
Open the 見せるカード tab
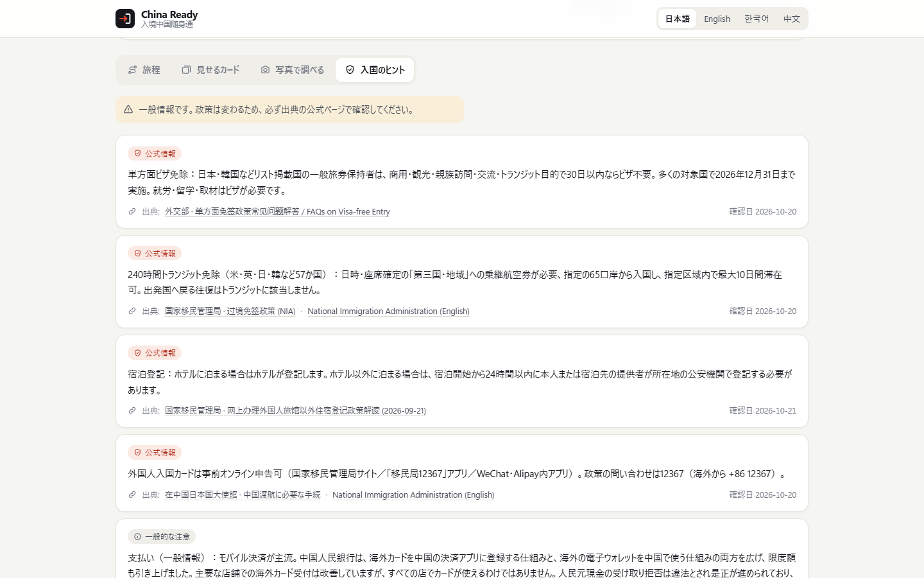pyautogui.click(x=210, y=70)
